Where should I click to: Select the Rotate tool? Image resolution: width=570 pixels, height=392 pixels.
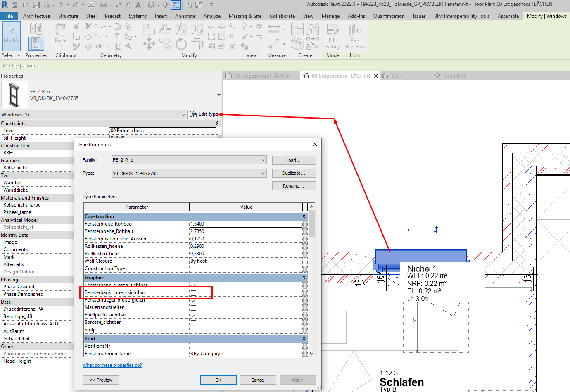point(181,43)
